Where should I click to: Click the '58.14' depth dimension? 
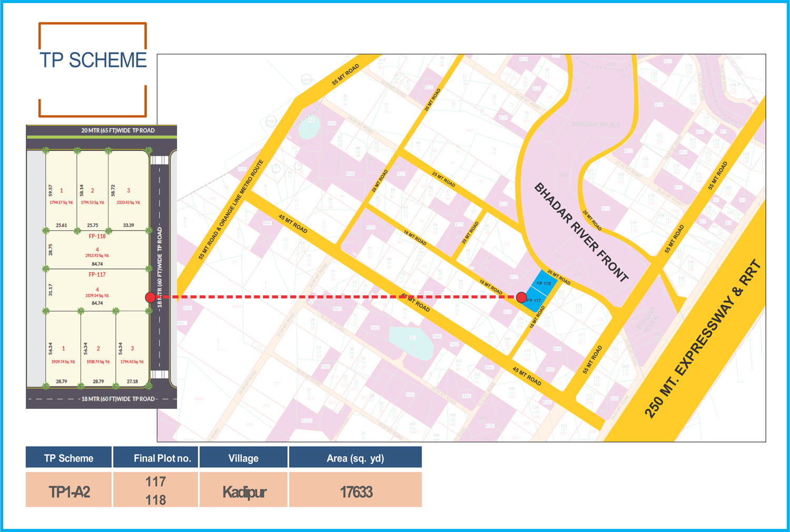(x=82, y=190)
